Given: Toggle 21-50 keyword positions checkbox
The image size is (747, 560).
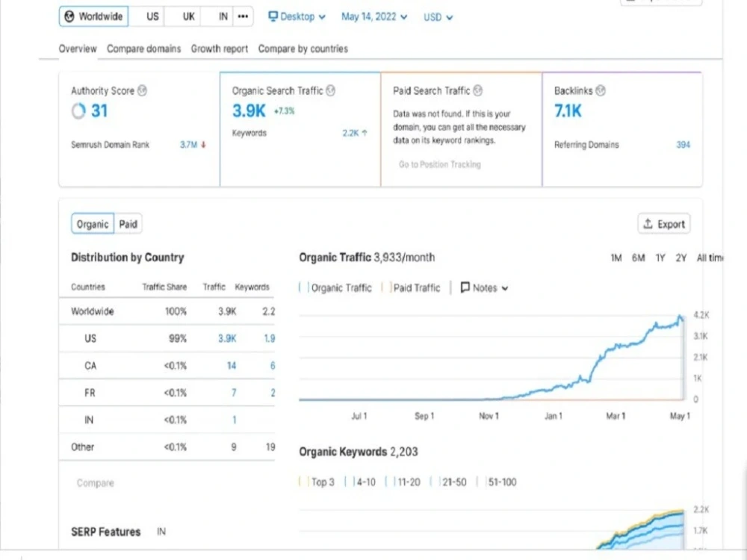Looking at the screenshot, I should [435, 482].
